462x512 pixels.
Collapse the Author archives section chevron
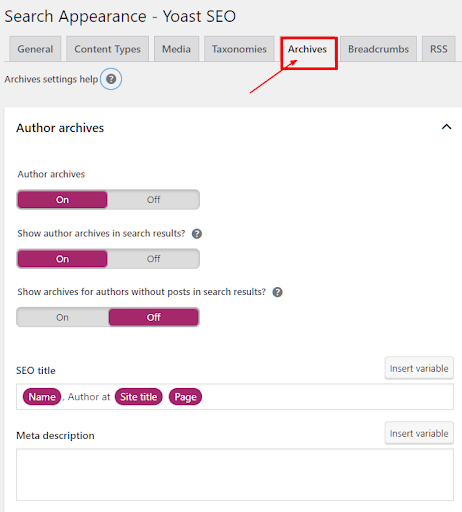[446, 127]
